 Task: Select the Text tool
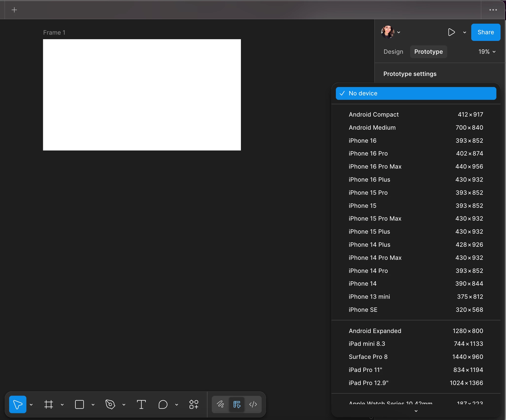pyautogui.click(x=141, y=404)
